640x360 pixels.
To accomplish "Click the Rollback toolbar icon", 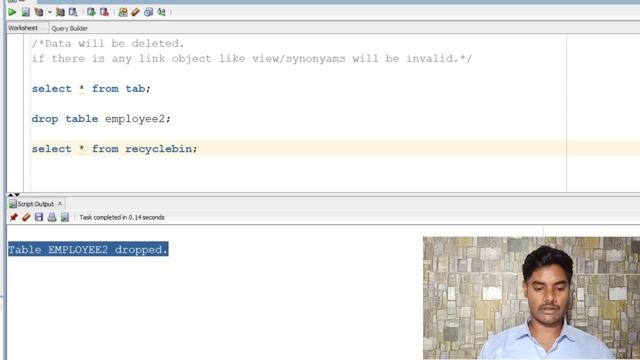I will 104,12.
